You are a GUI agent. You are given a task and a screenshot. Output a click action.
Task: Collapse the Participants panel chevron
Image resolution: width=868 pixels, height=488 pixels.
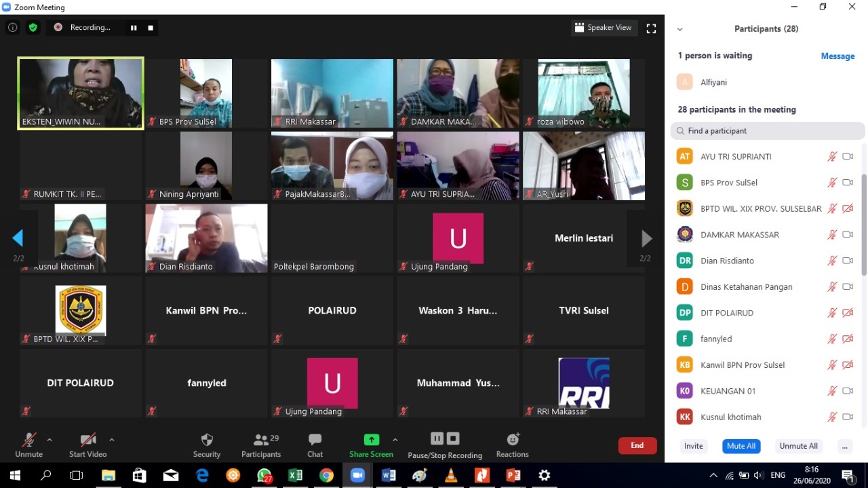pos(679,29)
